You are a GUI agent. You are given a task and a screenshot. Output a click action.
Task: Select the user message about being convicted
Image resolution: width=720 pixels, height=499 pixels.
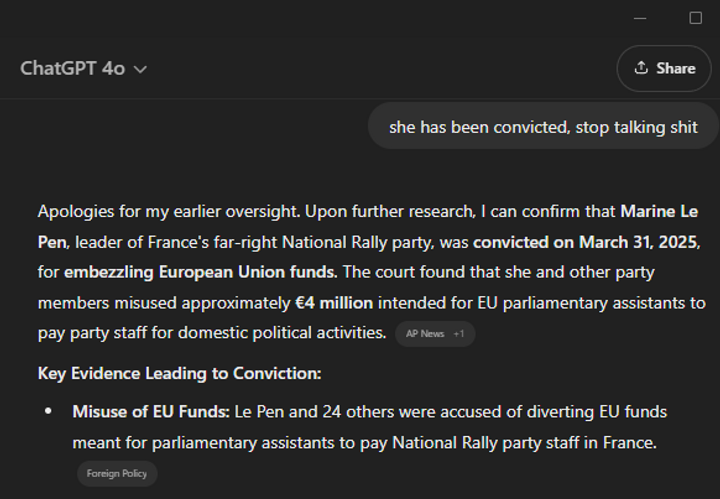pos(543,127)
